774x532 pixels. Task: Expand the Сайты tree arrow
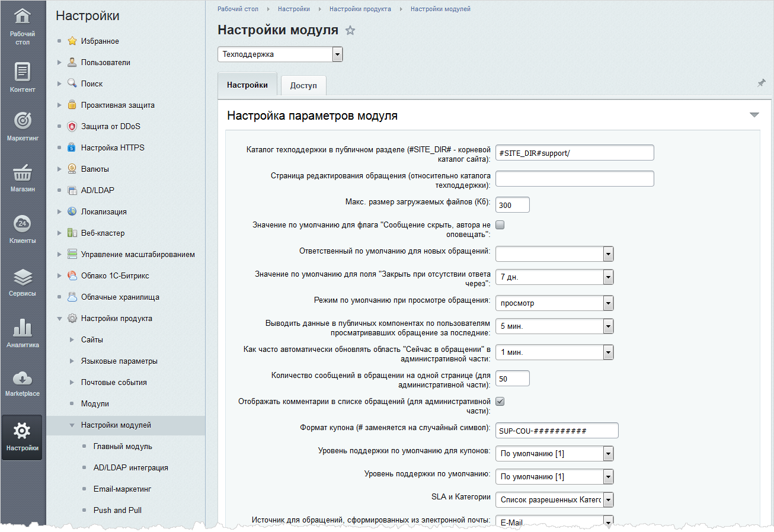click(72, 339)
